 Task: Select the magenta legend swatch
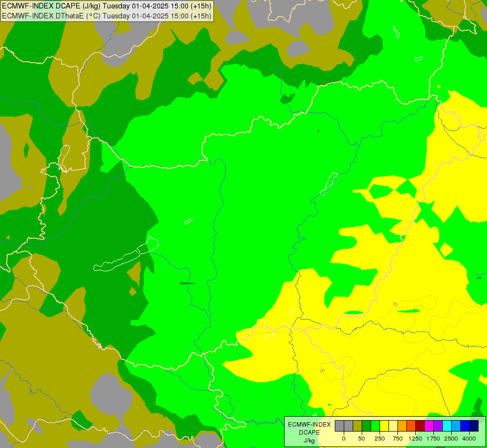[429, 426]
